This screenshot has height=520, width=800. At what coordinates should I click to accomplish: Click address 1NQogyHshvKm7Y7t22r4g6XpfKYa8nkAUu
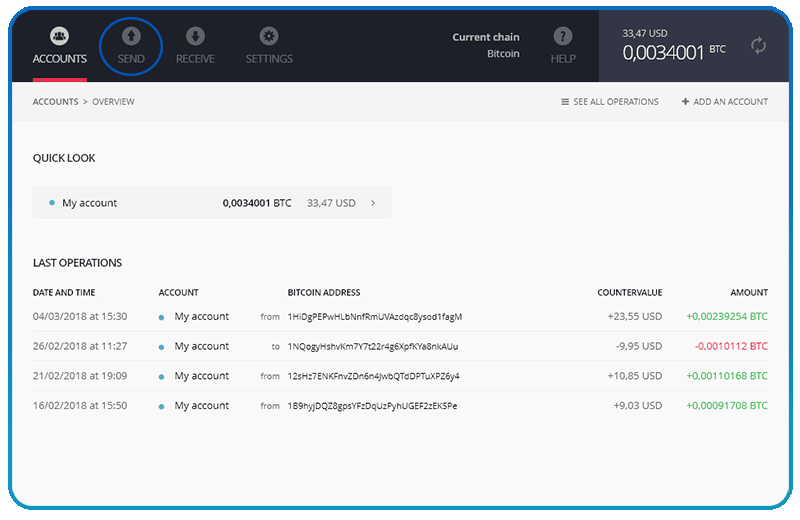coord(373,346)
